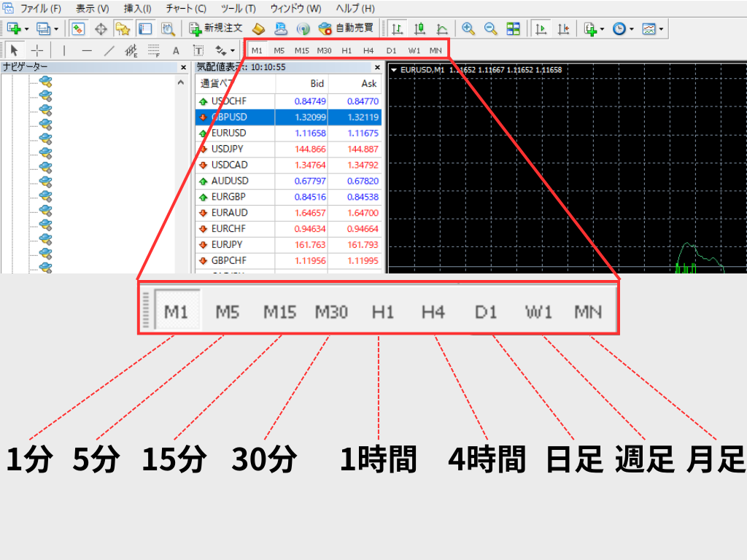Enable chart shift icon
Viewport: 747px width, 560px height.
click(x=563, y=29)
